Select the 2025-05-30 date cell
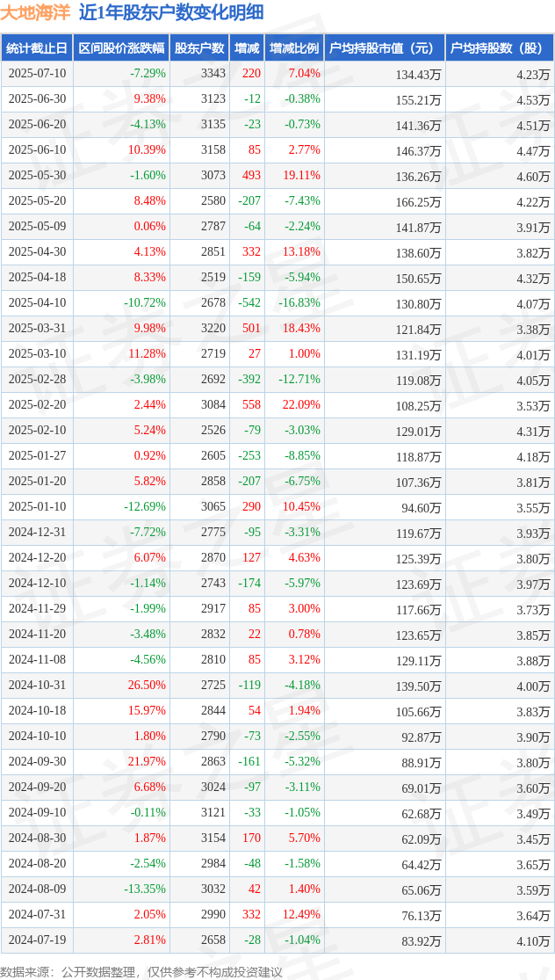 (x=37, y=175)
